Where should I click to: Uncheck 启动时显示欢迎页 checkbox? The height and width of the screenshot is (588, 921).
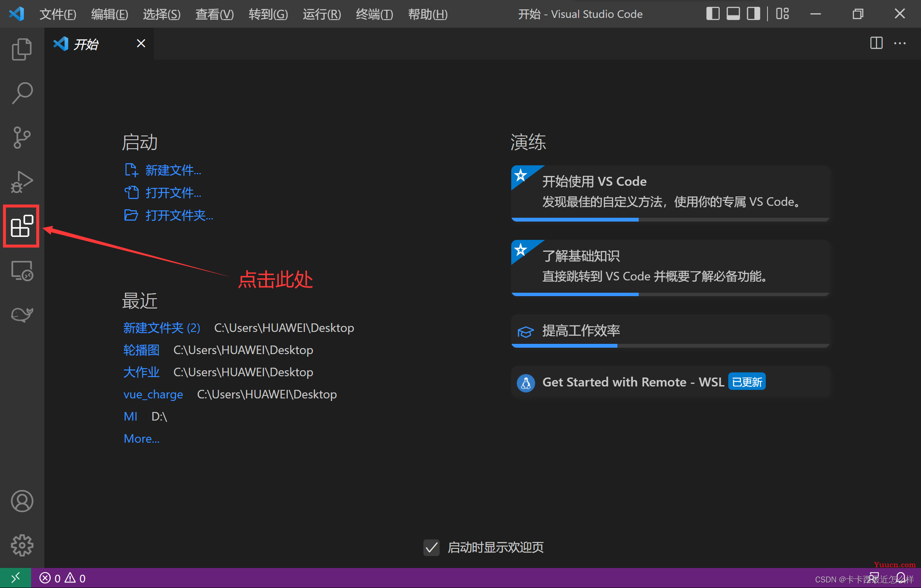pyautogui.click(x=432, y=548)
